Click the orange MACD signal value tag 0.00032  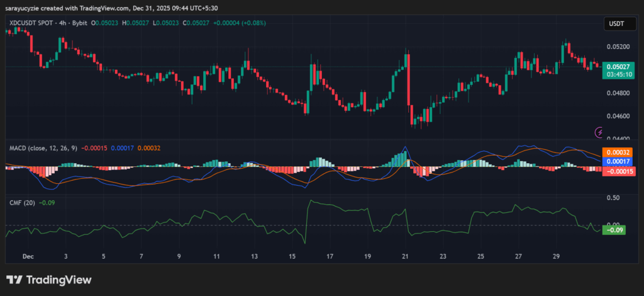pos(617,152)
